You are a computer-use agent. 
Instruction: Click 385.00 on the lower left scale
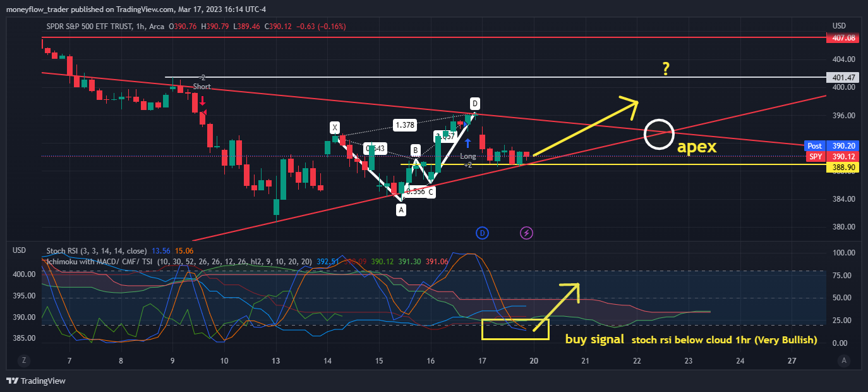(x=23, y=338)
